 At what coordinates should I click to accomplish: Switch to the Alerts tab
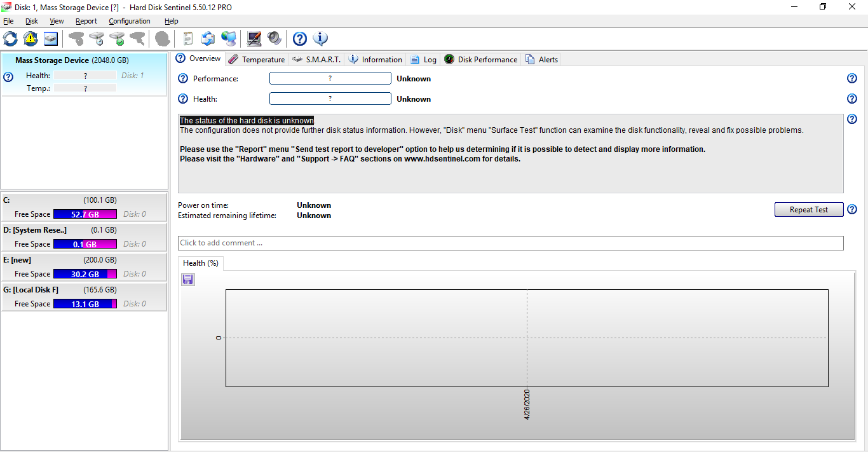coord(541,59)
